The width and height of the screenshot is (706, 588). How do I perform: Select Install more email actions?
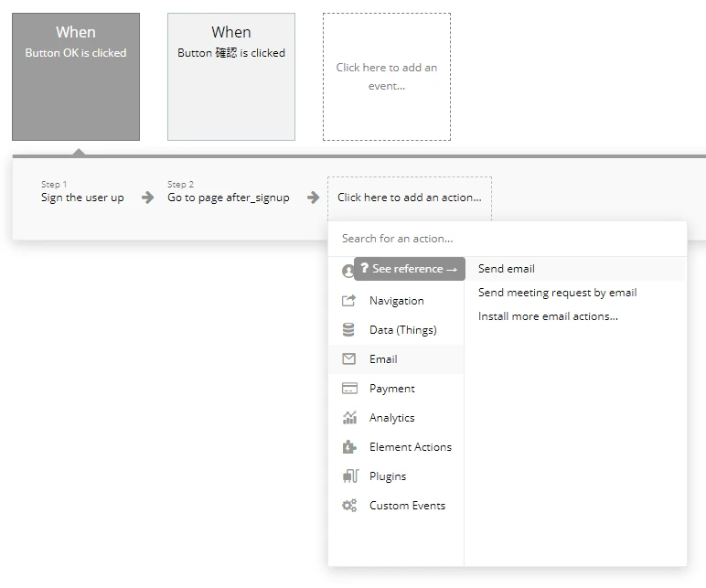point(575,316)
